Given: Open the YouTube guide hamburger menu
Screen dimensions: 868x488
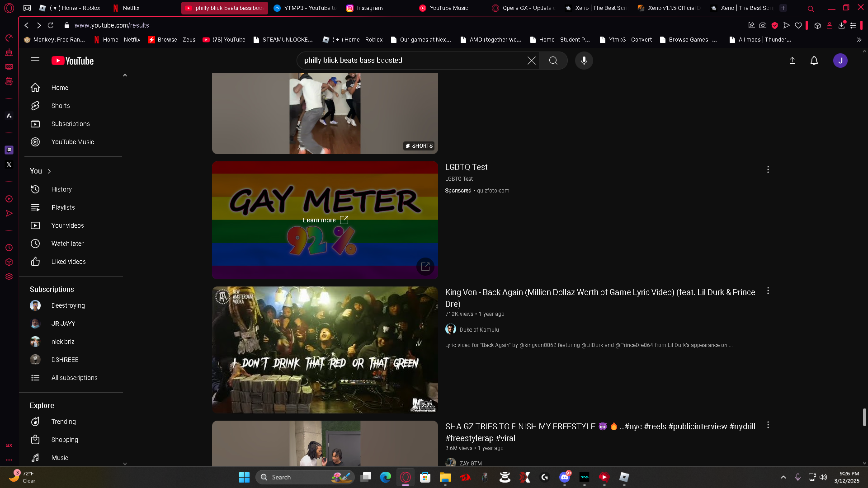Looking at the screenshot, I should click(x=35, y=61).
